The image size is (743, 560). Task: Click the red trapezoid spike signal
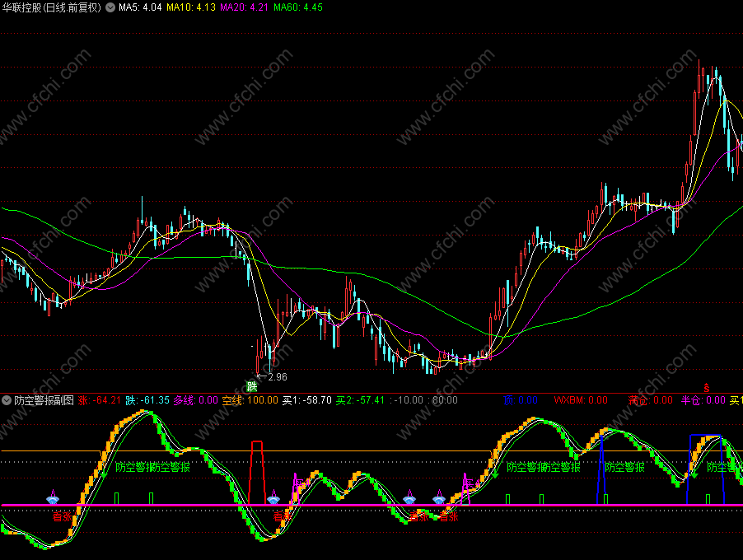click(257, 473)
